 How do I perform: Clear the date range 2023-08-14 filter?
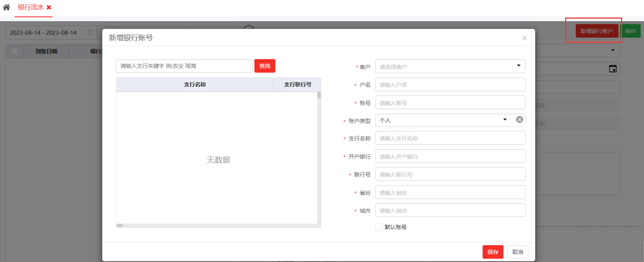pos(90,32)
